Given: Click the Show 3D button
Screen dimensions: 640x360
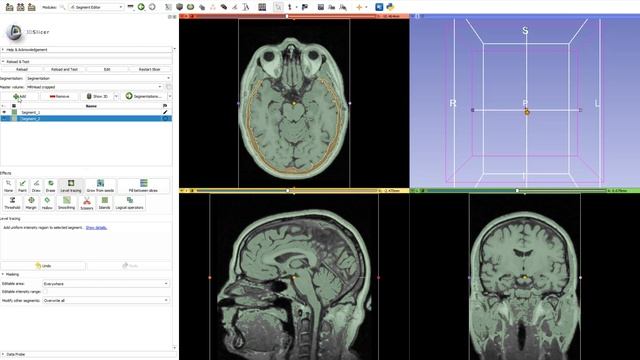Looking at the screenshot, I should point(97,96).
